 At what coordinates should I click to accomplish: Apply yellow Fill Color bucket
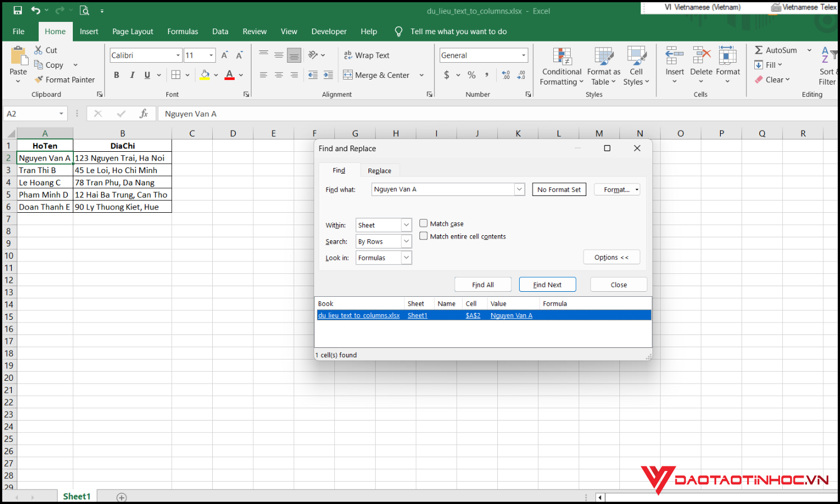205,75
